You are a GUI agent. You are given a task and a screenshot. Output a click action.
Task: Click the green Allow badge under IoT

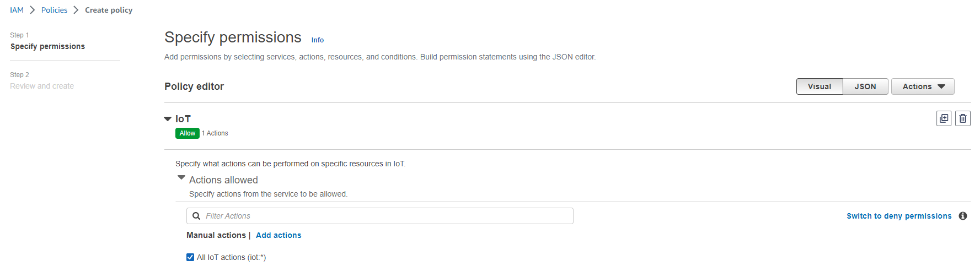188,133
